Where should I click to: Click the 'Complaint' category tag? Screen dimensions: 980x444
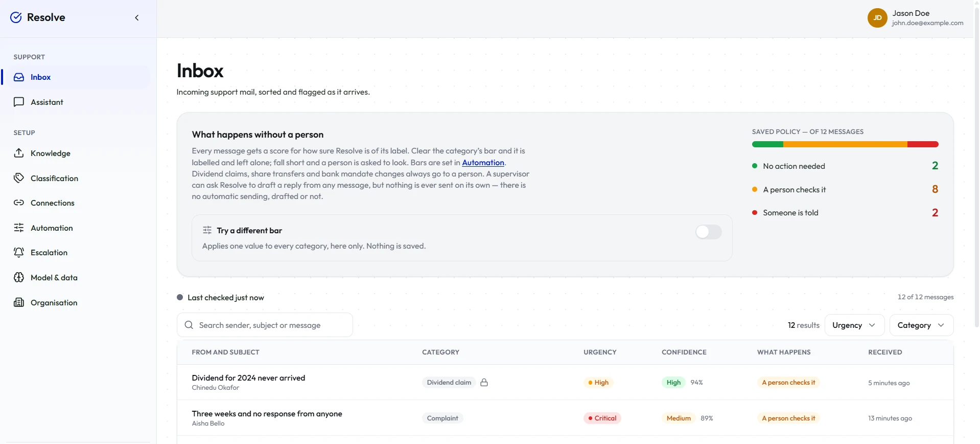(x=442, y=418)
